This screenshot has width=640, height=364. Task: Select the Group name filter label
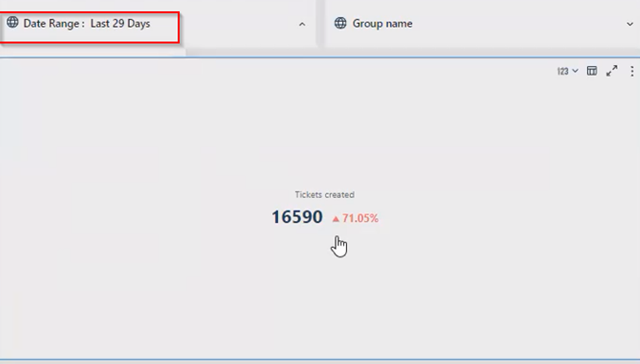[x=383, y=24]
